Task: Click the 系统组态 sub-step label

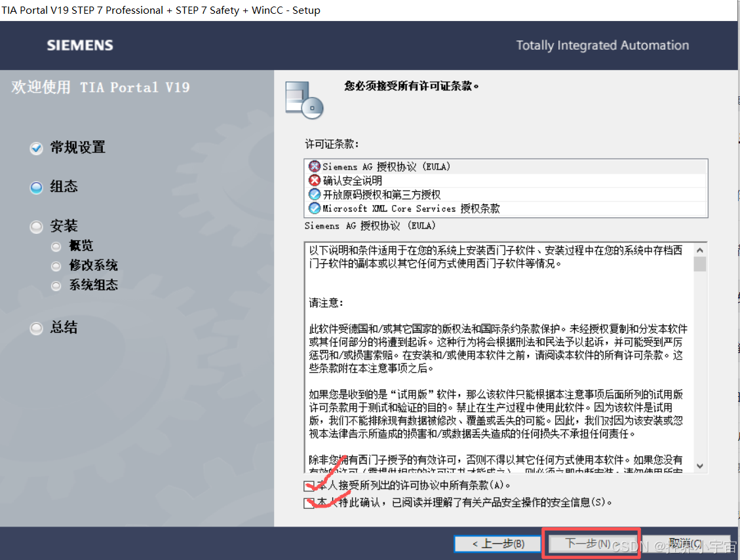Action: pos(94,285)
